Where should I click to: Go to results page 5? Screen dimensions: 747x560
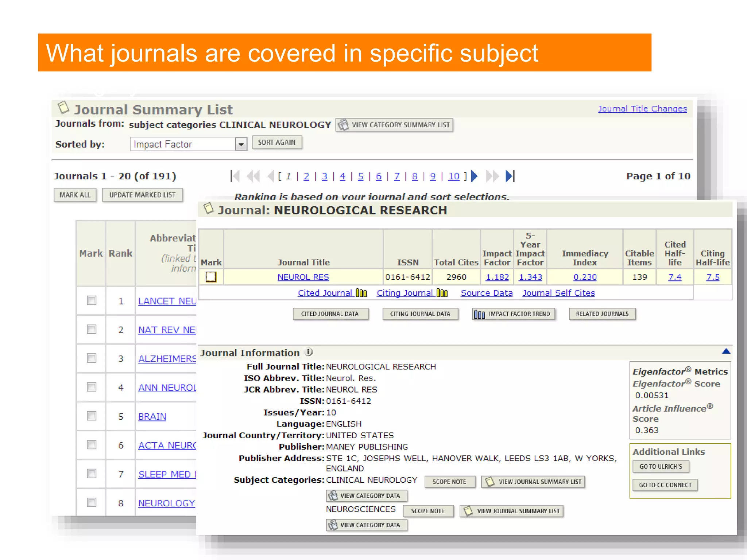click(x=360, y=176)
